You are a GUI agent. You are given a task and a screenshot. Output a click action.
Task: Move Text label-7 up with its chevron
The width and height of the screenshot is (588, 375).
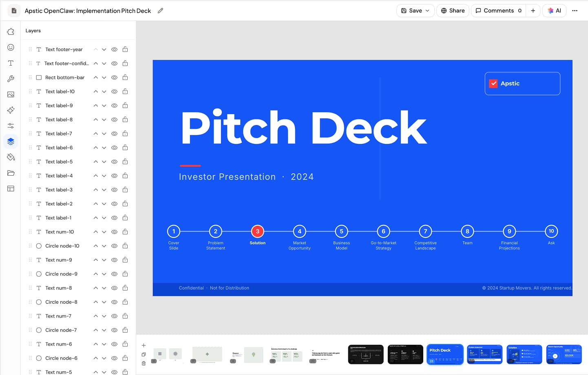tap(95, 133)
